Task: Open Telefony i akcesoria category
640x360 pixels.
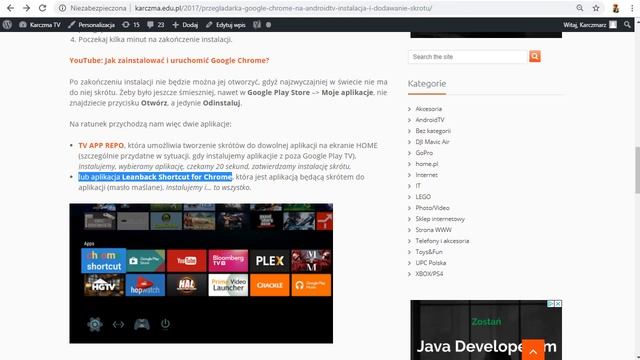Action: coord(442,241)
